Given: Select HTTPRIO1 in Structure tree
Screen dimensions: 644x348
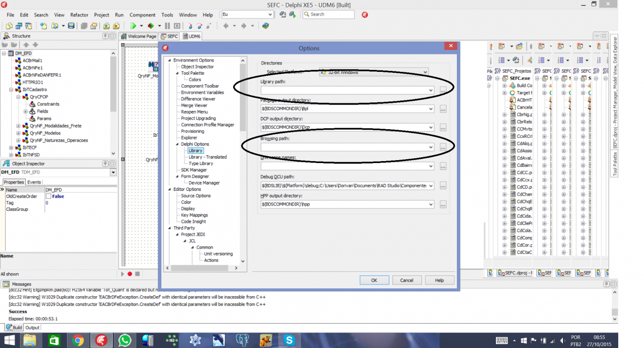Looking at the screenshot, I should pyautogui.click(x=33, y=82).
